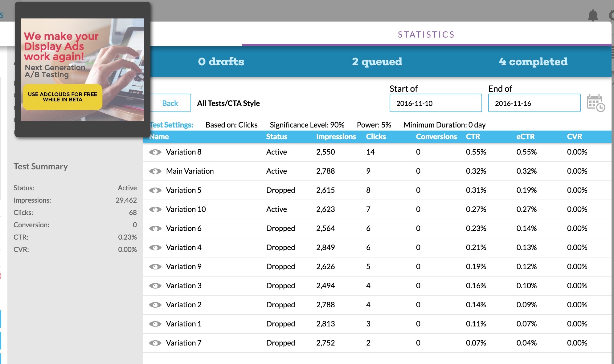Toggle preview eye for Variation 2
Screen dimensions: 614x364
(x=155, y=305)
